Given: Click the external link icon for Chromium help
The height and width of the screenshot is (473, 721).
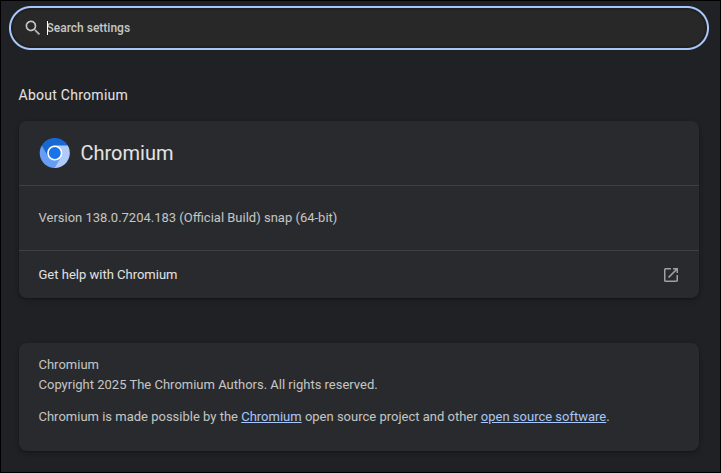Looking at the screenshot, I should click(671, 274).
